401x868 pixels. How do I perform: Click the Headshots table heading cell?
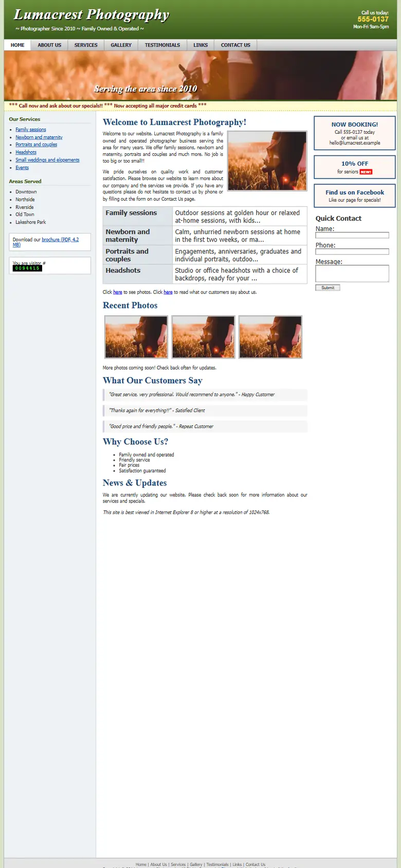137,274
